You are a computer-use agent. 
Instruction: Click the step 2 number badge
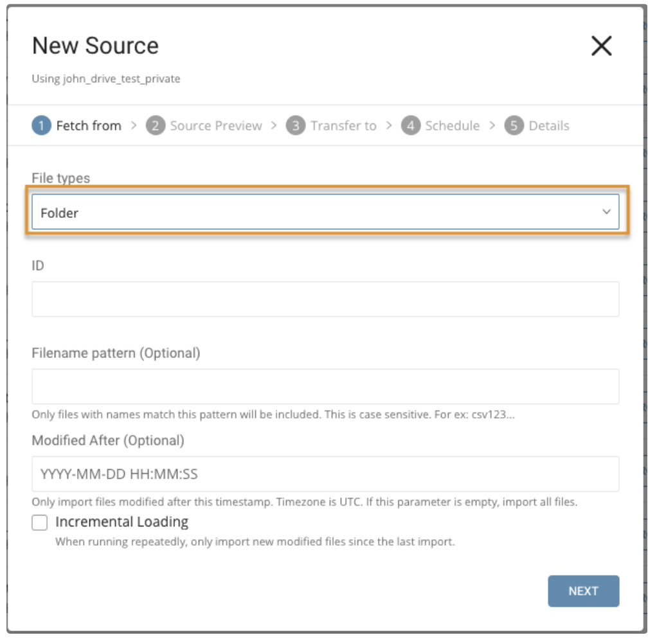point(155,126)
